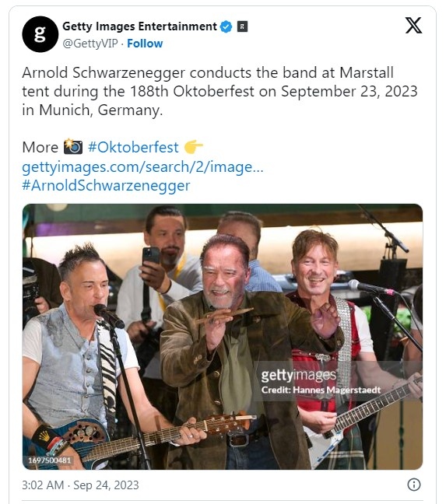Click the gettyimages watermark on the photo
The image size is (446, 504).
tap(298, 375)
